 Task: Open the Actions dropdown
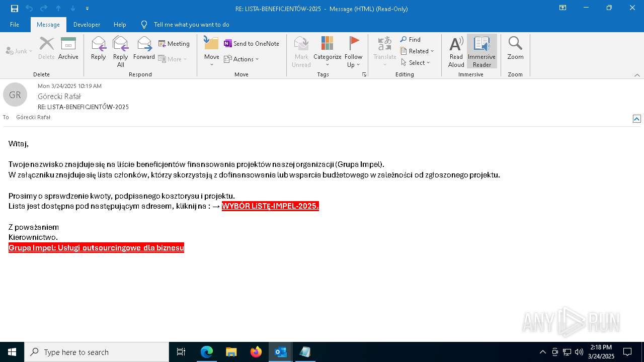(242, 59)
